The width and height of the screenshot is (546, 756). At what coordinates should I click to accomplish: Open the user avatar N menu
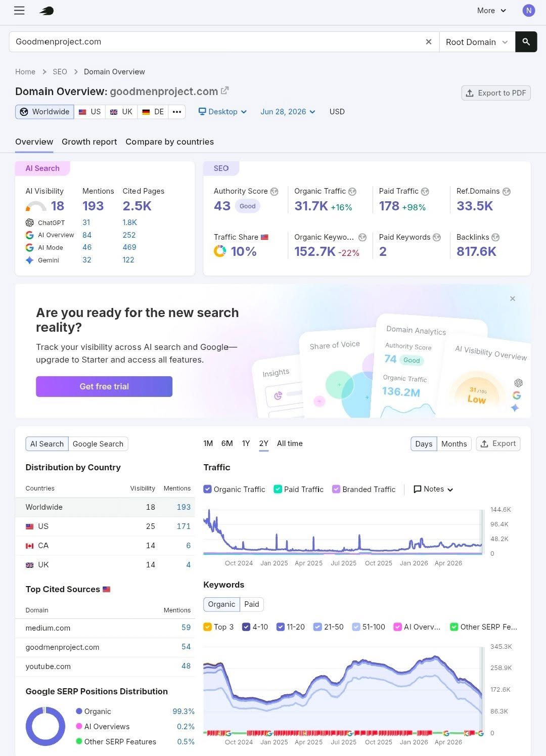pos(529,11)
